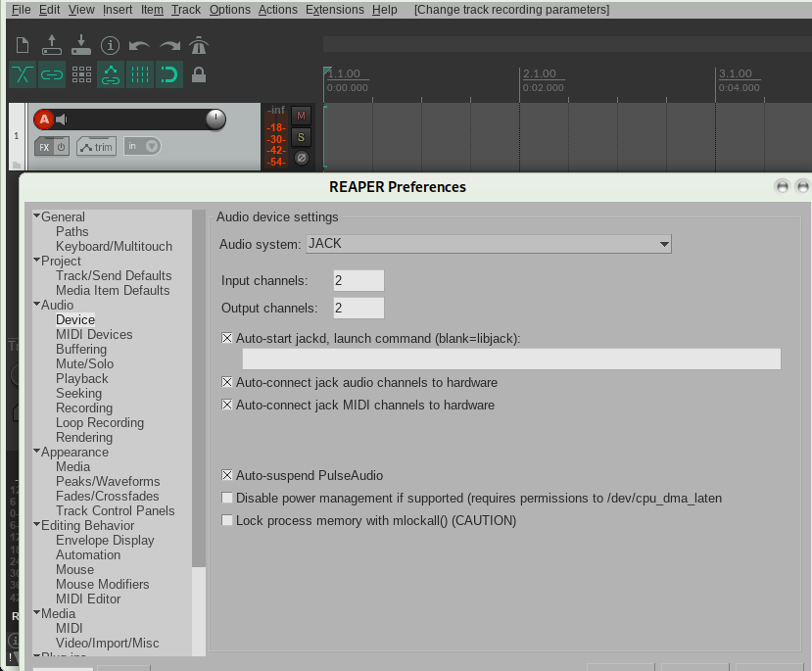This screenshot has height=671, width=812.
Task: Click the Output channels field
Action: pos(358,308)
